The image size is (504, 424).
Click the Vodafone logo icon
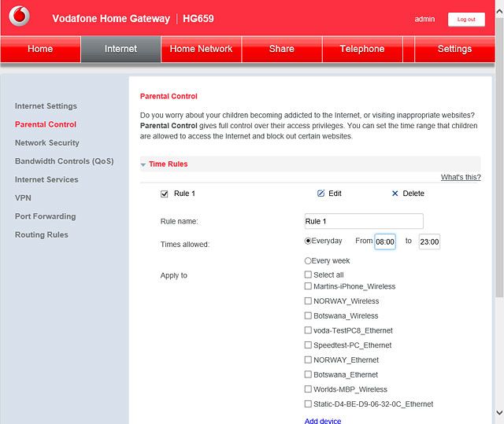click(x=19, y=16)
